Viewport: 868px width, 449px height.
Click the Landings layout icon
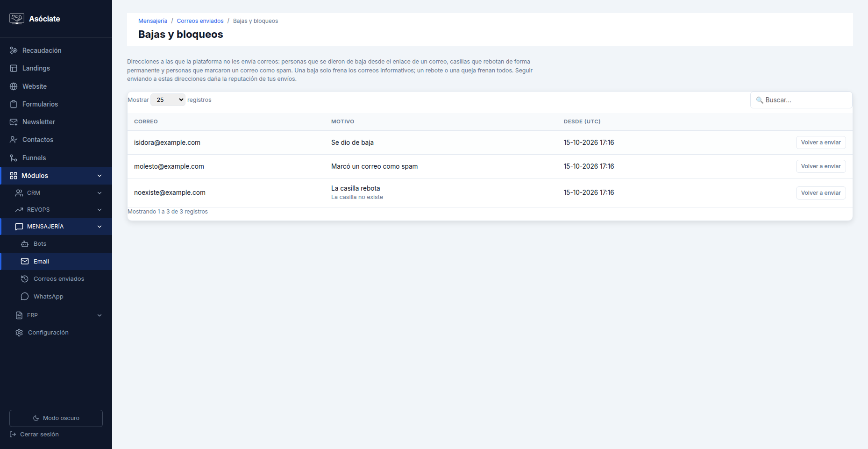tap(14, 68)
